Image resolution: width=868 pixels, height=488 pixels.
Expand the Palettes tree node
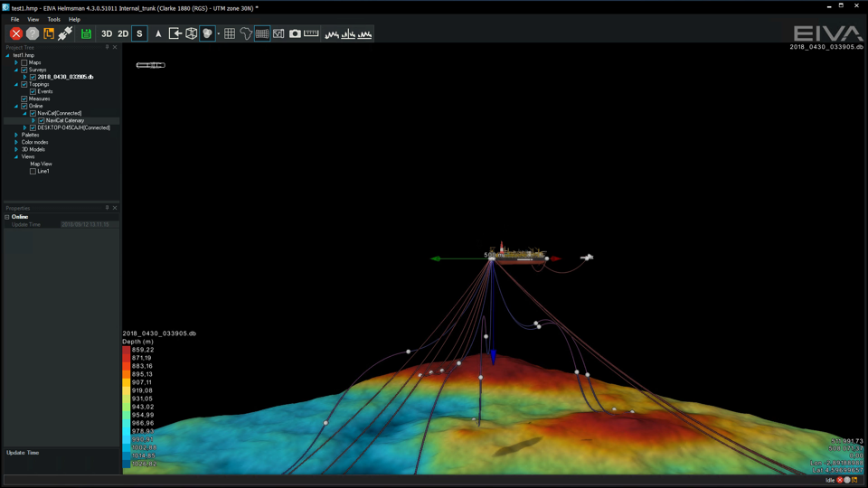click(16, 135)
